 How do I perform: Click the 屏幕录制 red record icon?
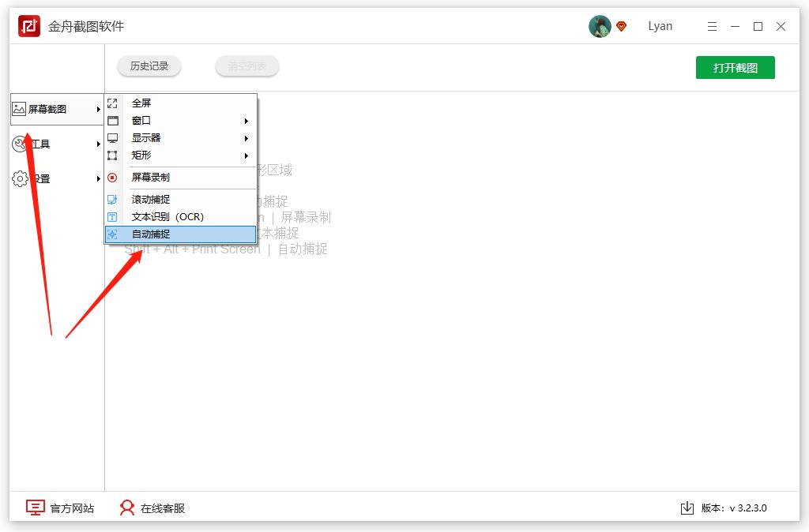[112, 177]
